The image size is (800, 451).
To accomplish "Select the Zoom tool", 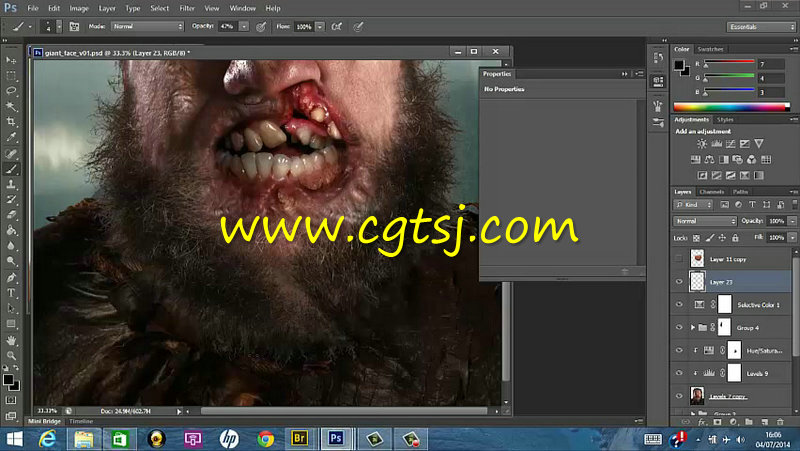I will tap(11, 355).
